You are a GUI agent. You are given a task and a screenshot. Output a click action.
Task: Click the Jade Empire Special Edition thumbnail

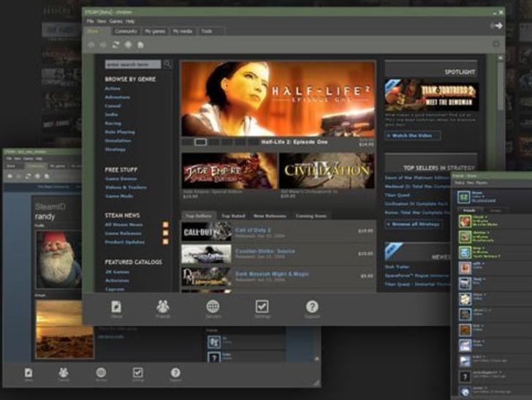coord(229,171)
